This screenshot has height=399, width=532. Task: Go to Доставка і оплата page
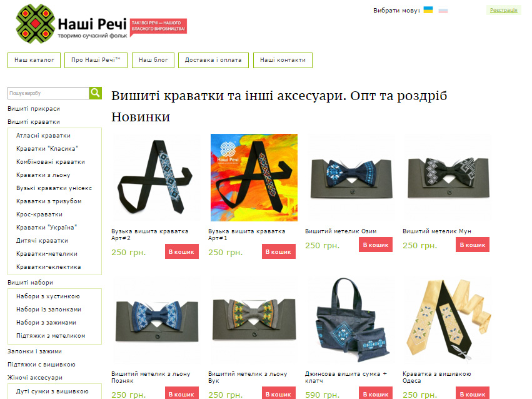point(213,60)
